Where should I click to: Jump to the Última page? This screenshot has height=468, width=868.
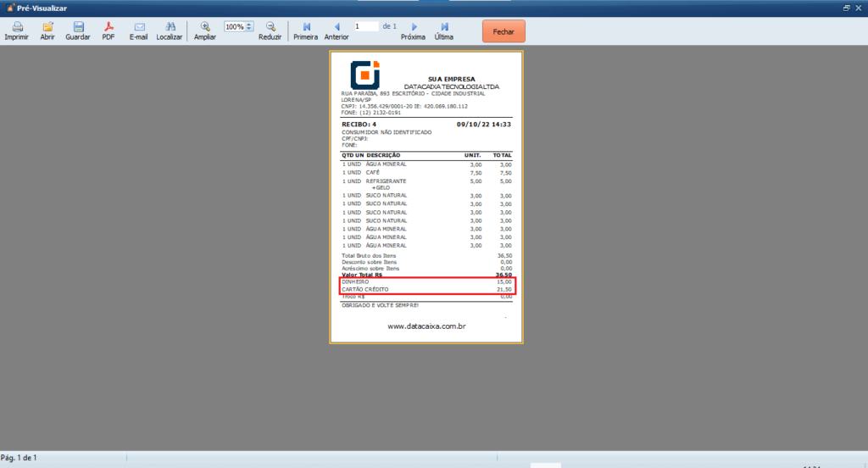click(444, 31)
